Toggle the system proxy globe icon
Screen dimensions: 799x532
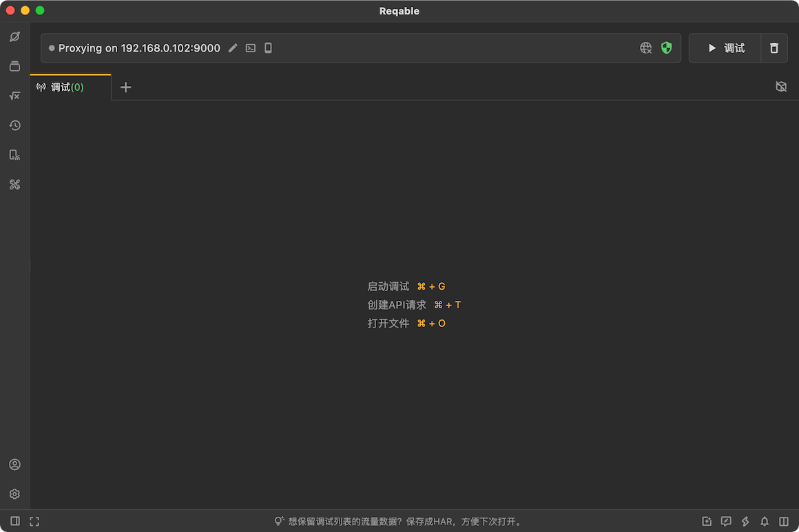645,48
